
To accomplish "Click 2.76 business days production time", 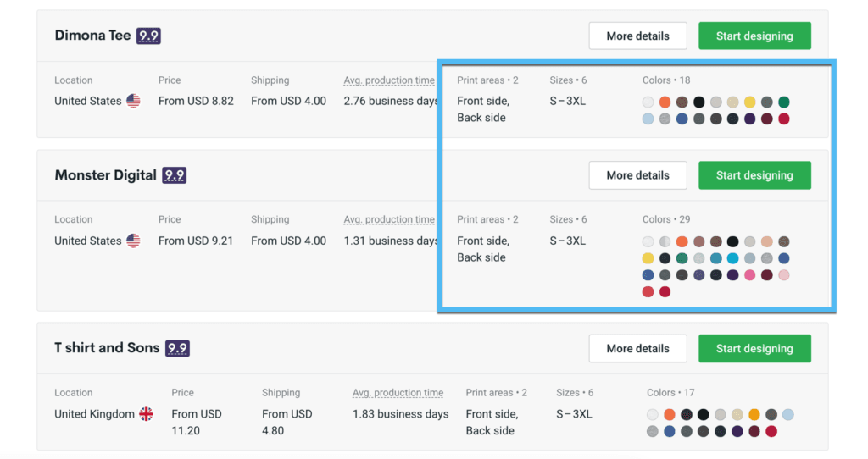I will pos(391,102).
